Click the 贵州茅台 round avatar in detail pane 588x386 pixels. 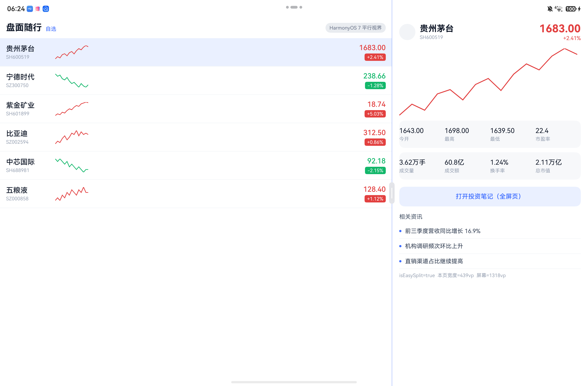[407, 32]
